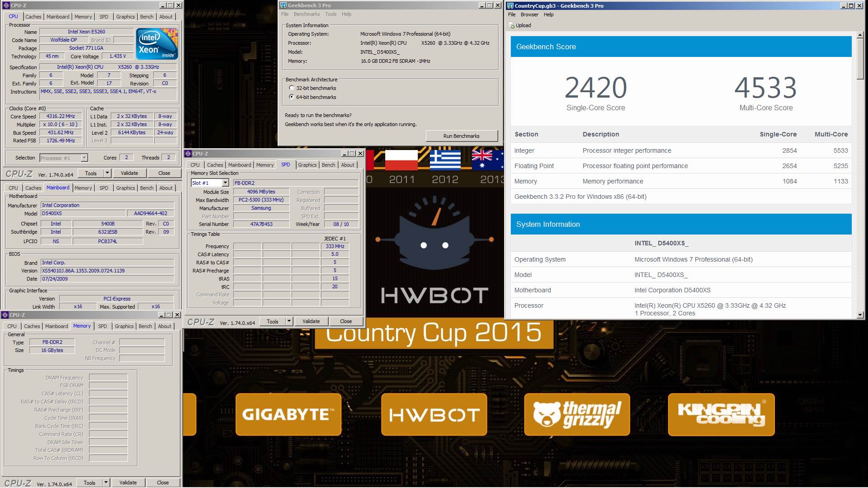868x488 pixels.
Task: Click Module Size 4096 MBytes field
Action: coord(261,192)
